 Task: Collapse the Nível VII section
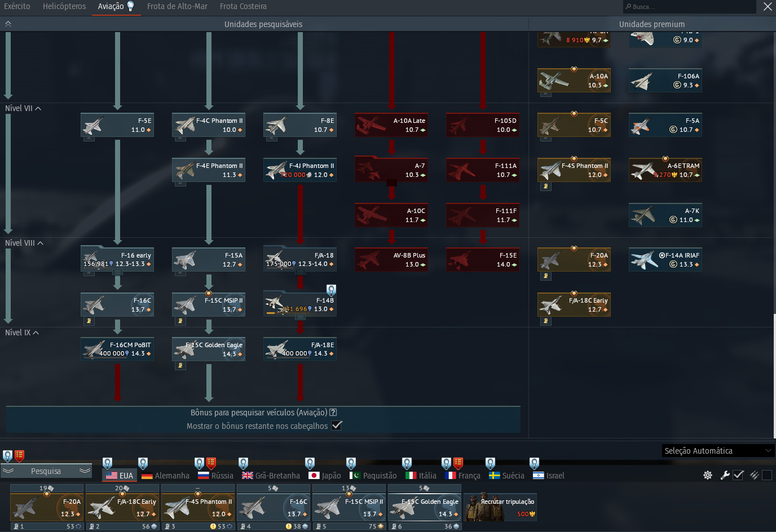pyautogui.click(x=23, y=108)
